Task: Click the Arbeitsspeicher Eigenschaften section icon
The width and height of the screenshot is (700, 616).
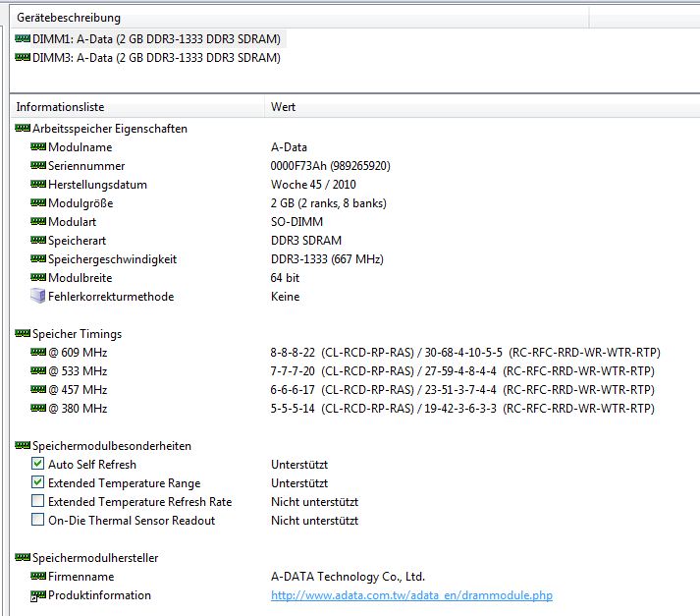Action: tap(23, 128)
